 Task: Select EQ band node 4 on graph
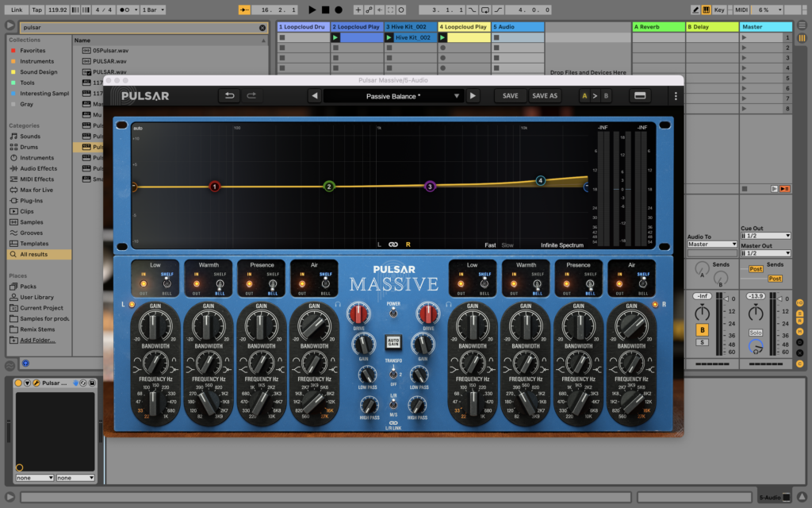coord(540,180)
